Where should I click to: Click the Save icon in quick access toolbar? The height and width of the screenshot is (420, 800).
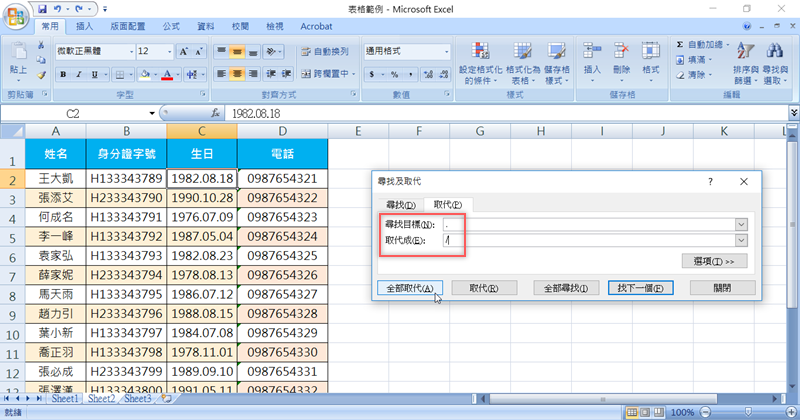click(x=42, y=8)
